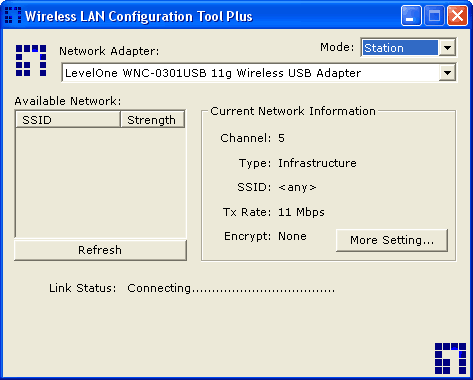
Task: Click the Refresh button
Action: pyautogui.click(x=100, y=250)
